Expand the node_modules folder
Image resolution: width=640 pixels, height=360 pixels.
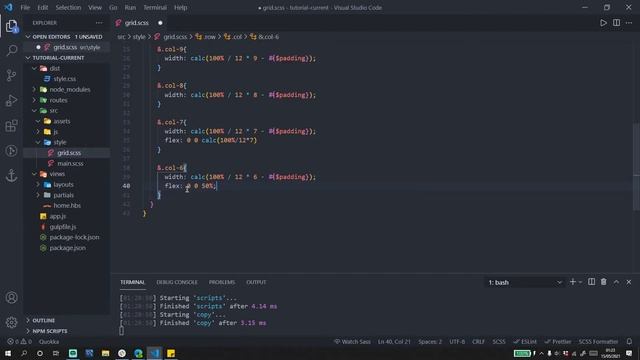[x=67, y=89]
